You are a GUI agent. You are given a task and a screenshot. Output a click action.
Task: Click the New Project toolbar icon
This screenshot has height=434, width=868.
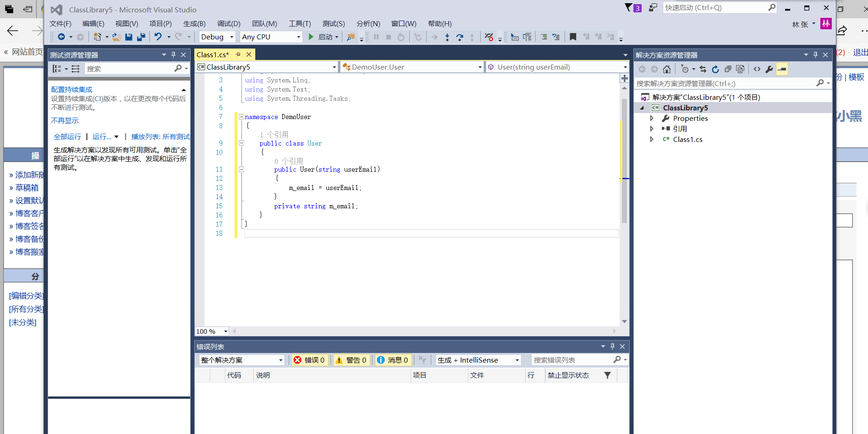coord(97,37)
